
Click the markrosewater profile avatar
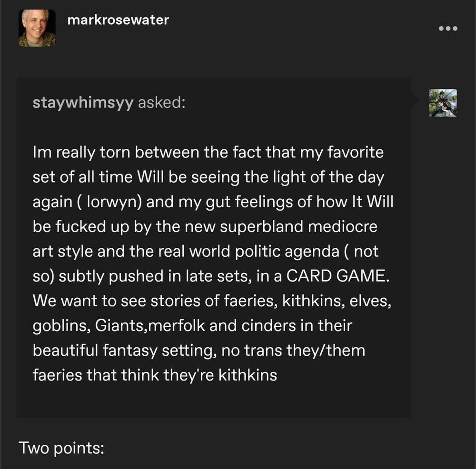37,28
